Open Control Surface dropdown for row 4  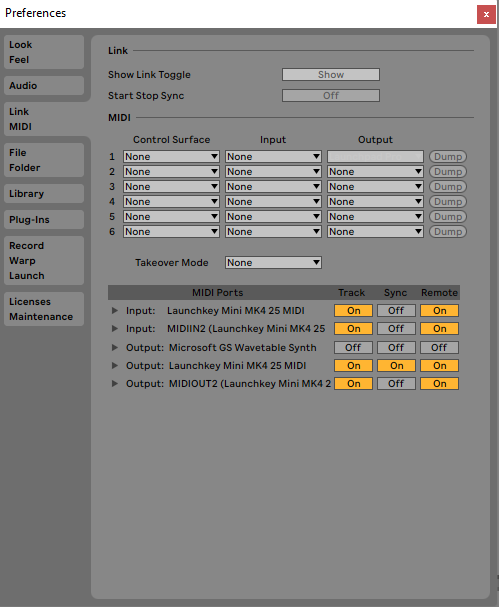pyautogui.click(x=171, y=202)
